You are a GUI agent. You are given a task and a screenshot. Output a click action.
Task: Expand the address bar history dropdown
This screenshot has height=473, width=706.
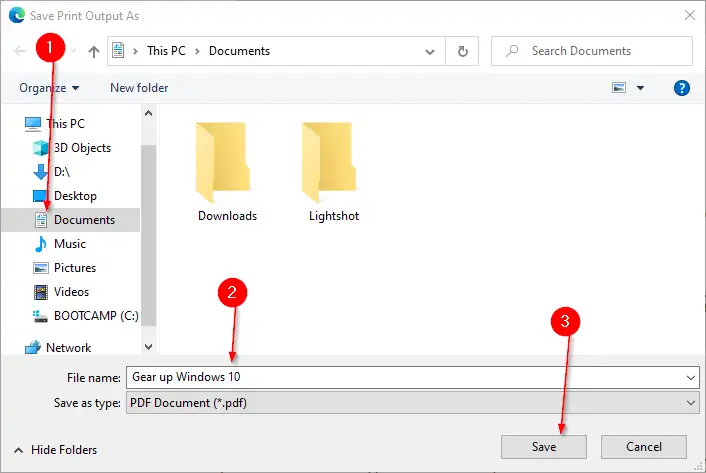pyautogui.click(x=430, y=52)
